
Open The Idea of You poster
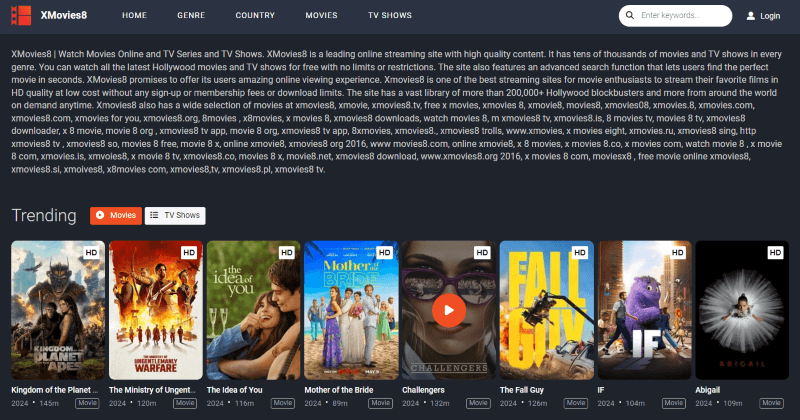pos(254,310)
